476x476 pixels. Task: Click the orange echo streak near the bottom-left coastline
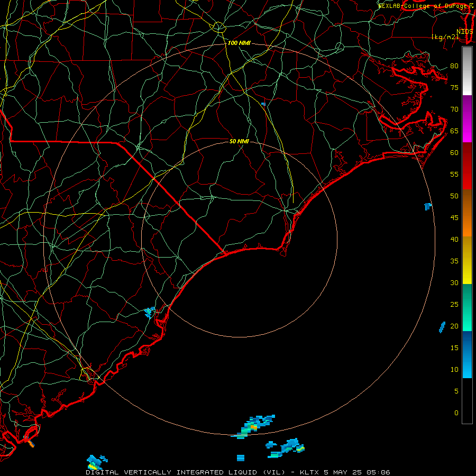tap(31, 444)
